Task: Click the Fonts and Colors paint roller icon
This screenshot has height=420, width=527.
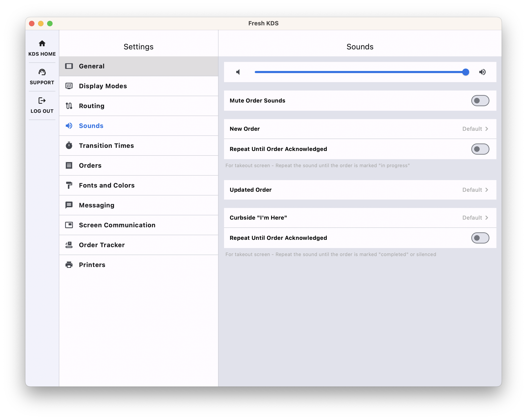Action: pos(69,185)
